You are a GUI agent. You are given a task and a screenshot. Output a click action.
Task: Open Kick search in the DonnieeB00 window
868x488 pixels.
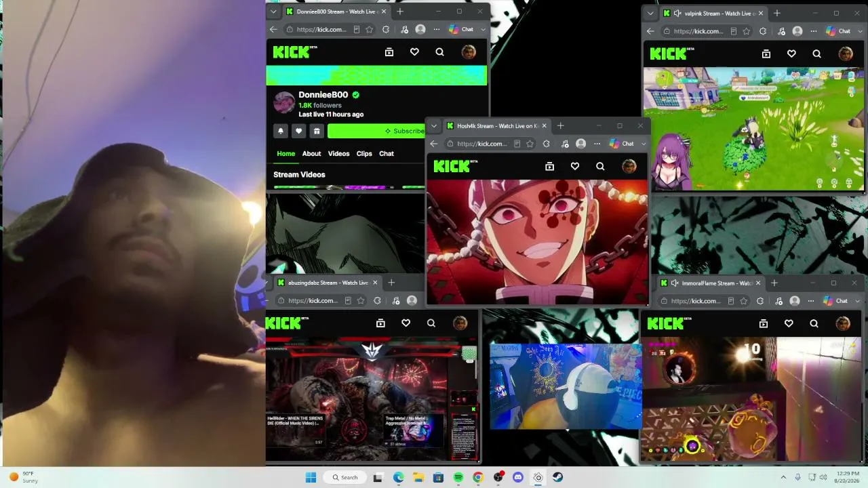(439, 52)
